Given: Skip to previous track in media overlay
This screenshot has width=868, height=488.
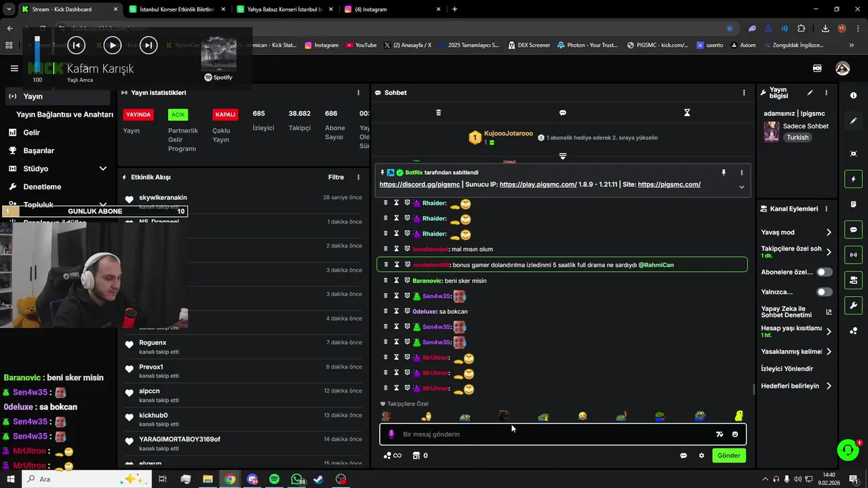Looking at the screenshot, I should click(76, 45).
